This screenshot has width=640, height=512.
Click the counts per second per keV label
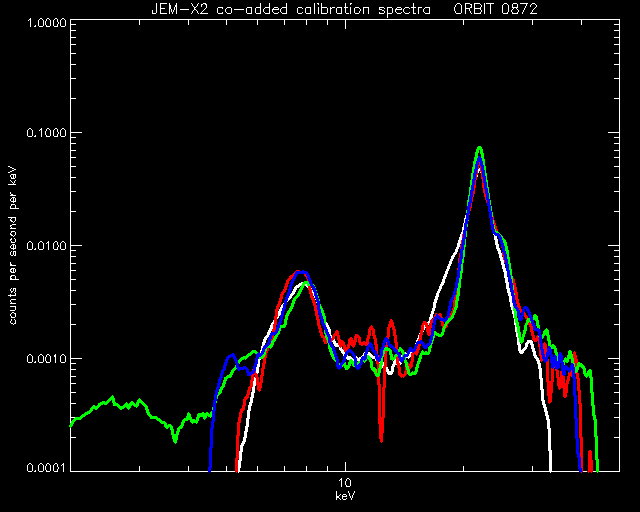(13, 246)
